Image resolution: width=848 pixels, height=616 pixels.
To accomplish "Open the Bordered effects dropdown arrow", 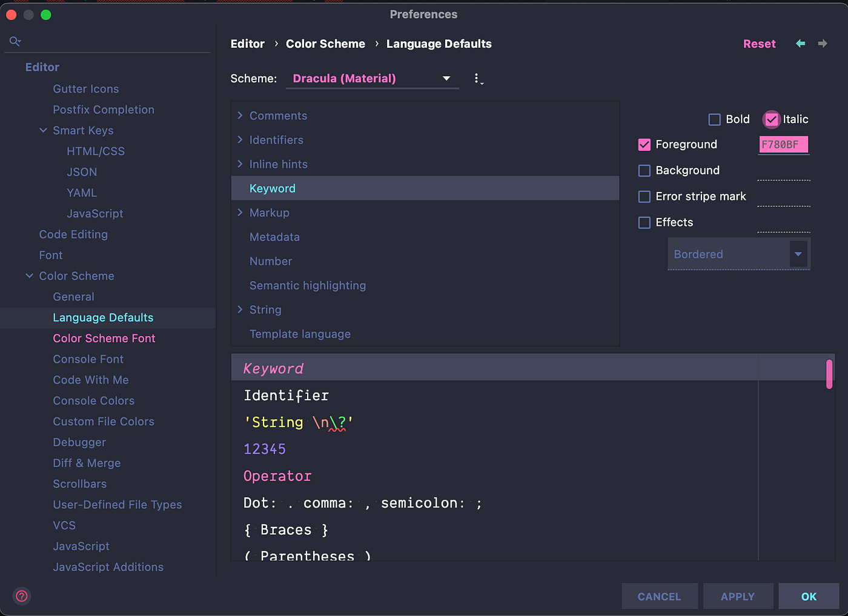I will point(798,254).
